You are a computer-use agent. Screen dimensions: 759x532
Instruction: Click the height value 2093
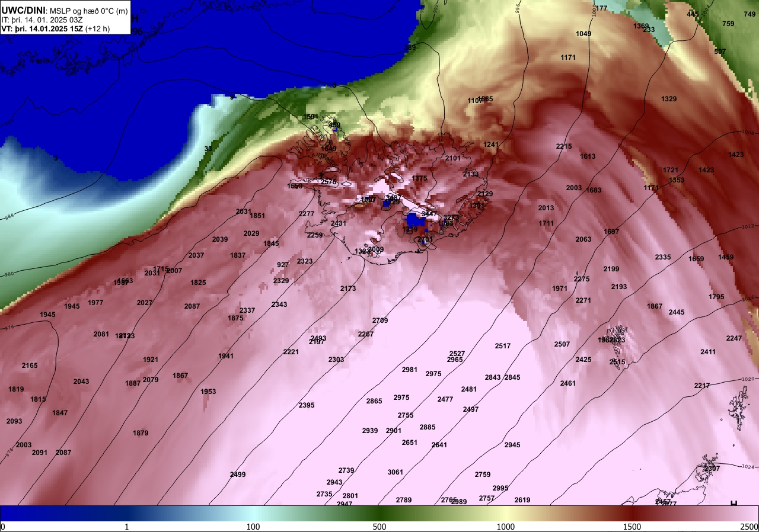(14, 421)
